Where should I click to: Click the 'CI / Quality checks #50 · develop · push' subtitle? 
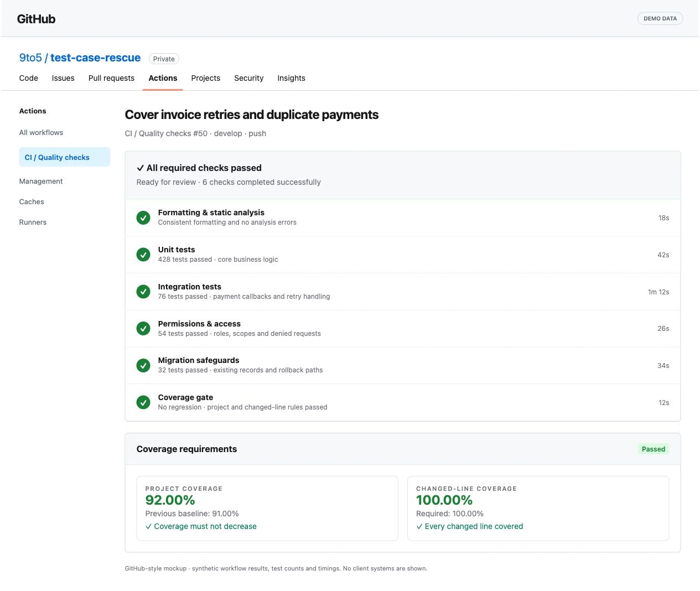(x=195, y=133)
